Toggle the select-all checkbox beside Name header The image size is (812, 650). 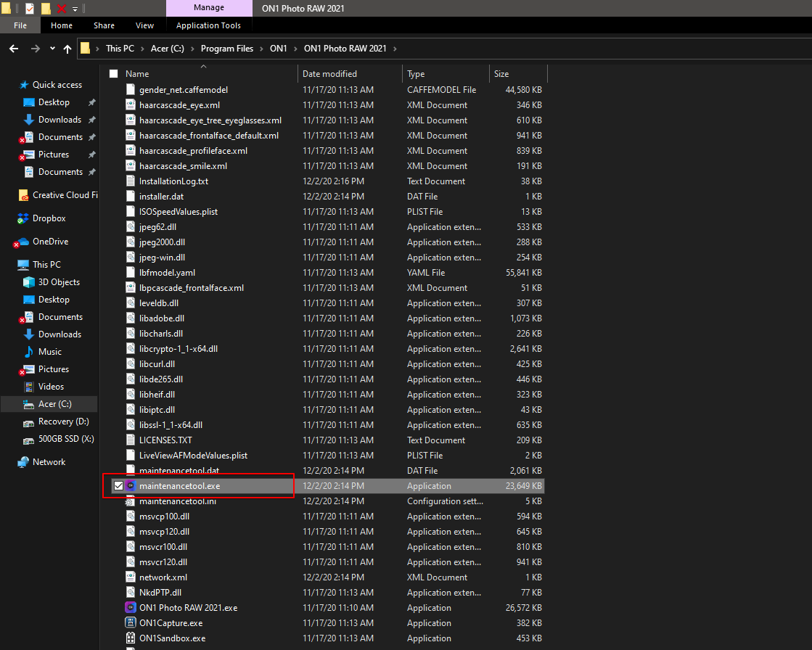pos(113,74)
